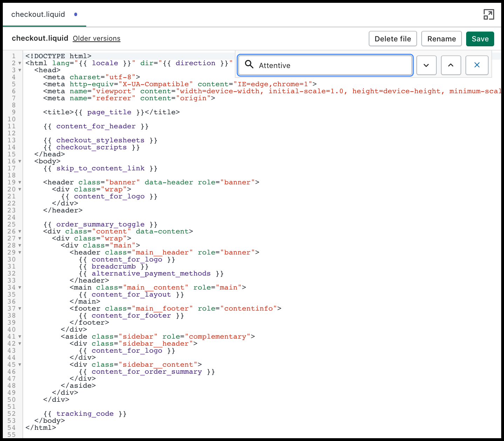The image size is (504, 441).
Task: Go to previous search match arrow
Action: 451,65
